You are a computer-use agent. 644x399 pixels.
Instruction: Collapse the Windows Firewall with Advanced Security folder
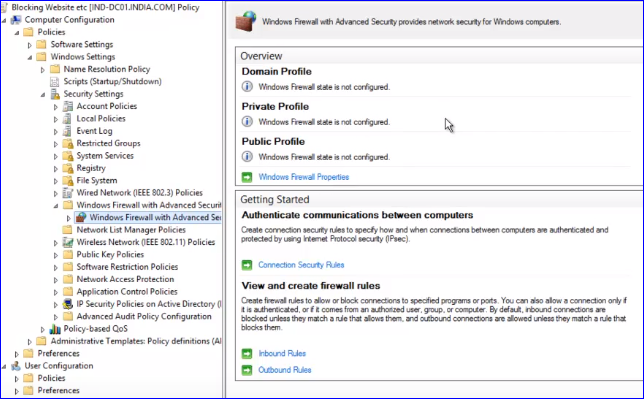(x=56, y=205)
